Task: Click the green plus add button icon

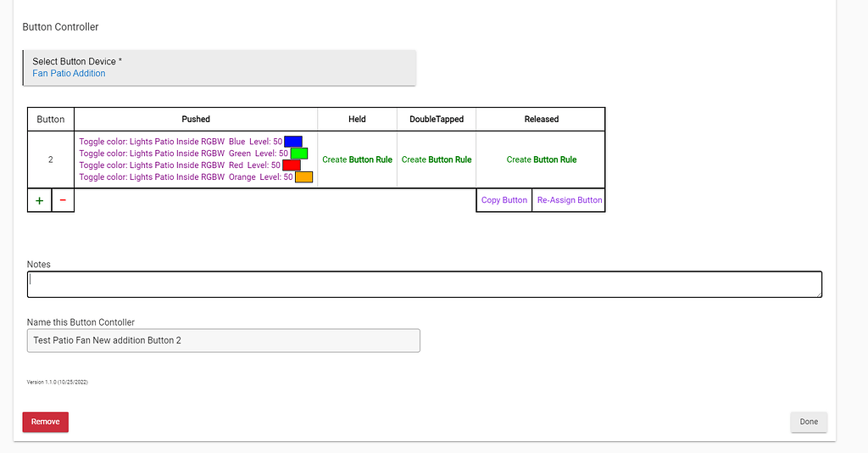Action: tap(39, 200)
